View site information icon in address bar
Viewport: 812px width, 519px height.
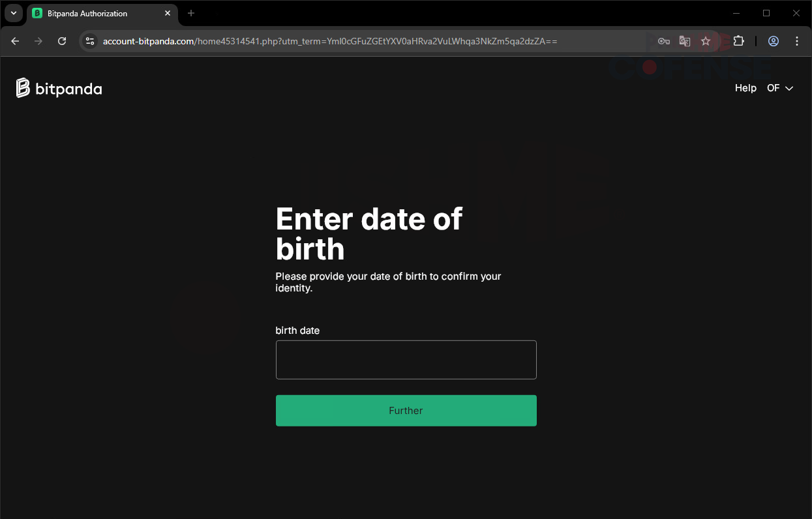click(x=90, y=41)
